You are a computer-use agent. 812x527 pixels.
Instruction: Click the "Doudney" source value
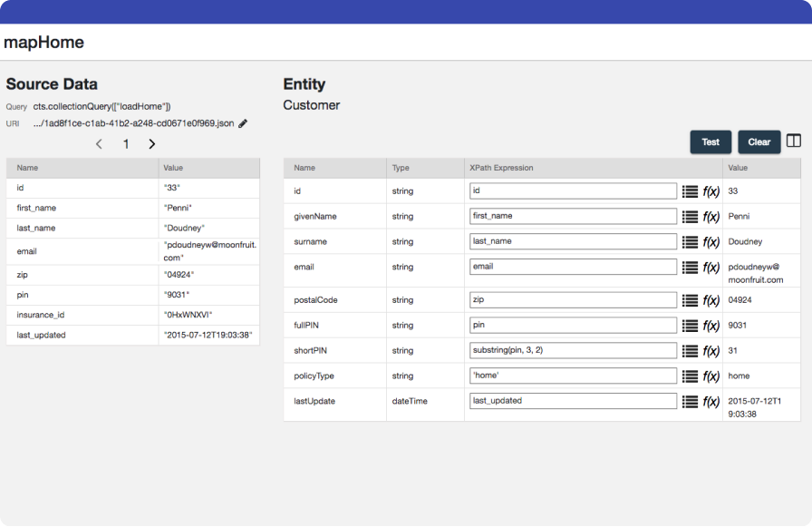(184, 228)
